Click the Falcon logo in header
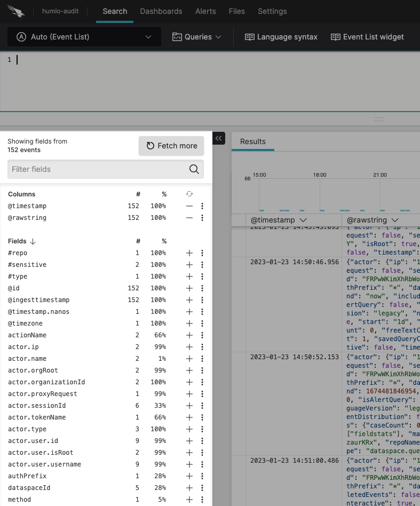The image size is (420, 506). pyautogui.click(x=17, y=11)
